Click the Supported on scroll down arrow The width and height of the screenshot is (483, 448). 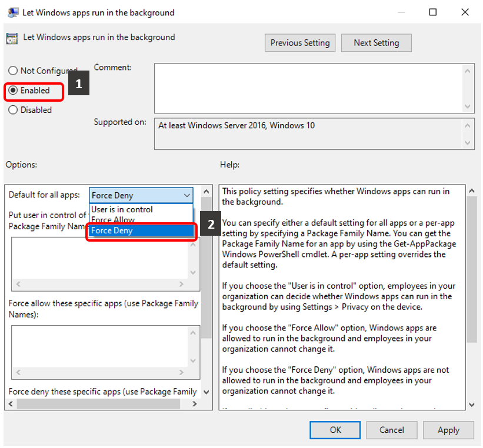pyautogui.click(x=468, y=143)
